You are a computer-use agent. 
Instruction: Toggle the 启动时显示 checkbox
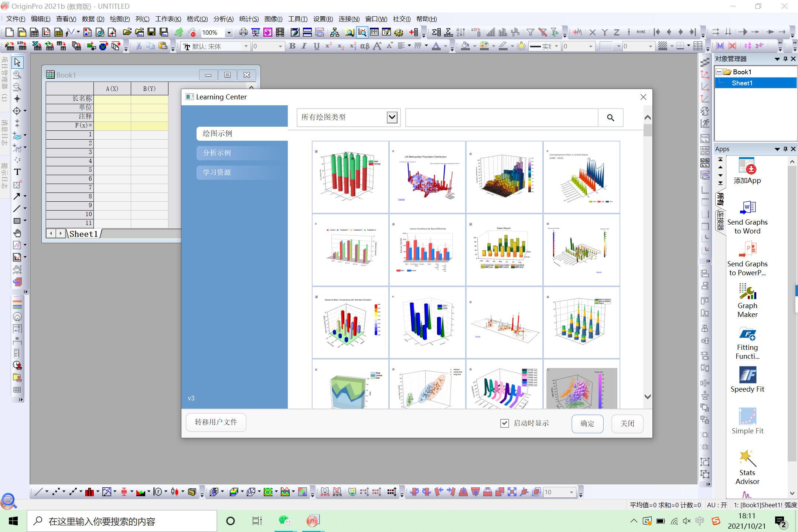[x=505, y=423]
